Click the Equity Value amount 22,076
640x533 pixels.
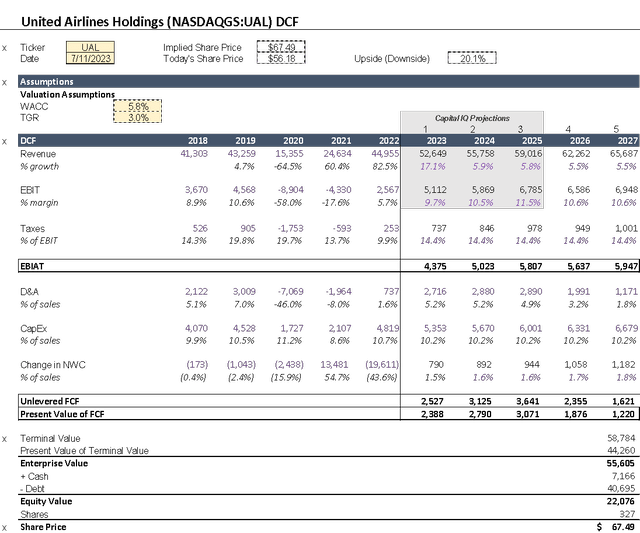click(x=621, y=501)
